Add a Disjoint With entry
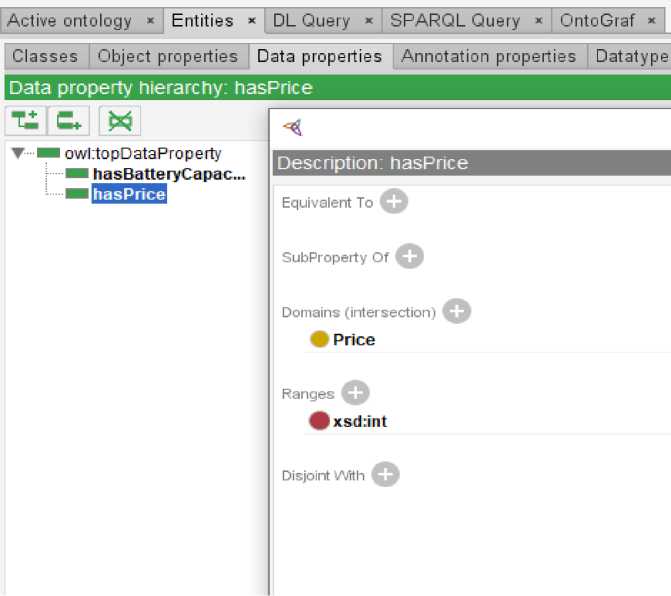The height and width of the screenshot is (596, 671). click(385, 474)
